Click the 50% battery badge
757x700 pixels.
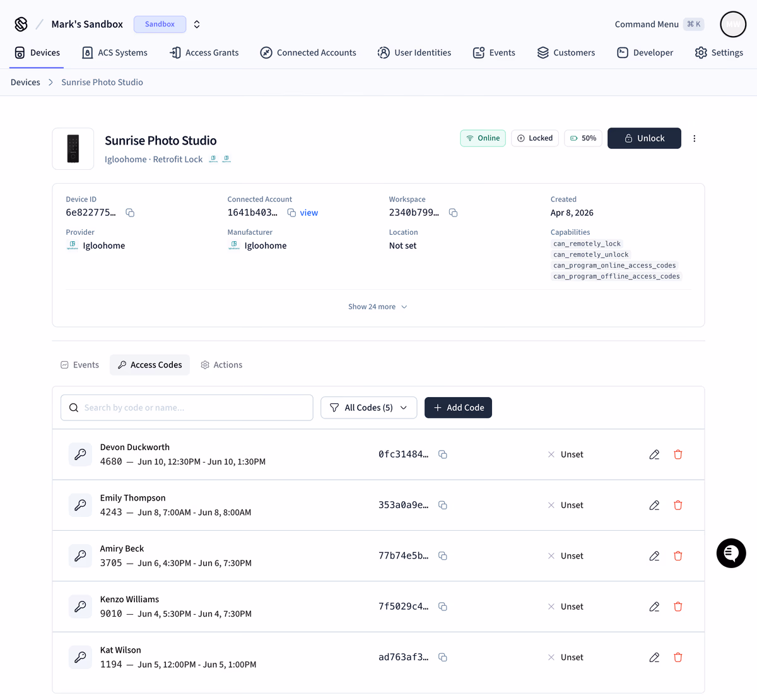[584, 138]
